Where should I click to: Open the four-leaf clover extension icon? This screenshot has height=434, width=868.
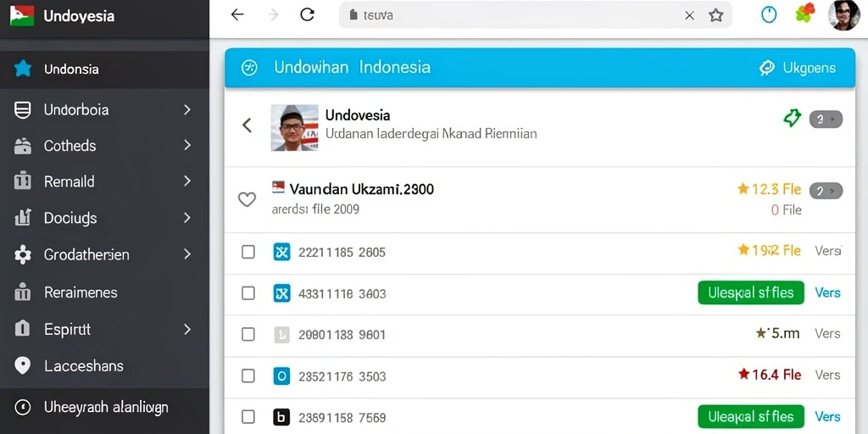[x=805, y=14]
